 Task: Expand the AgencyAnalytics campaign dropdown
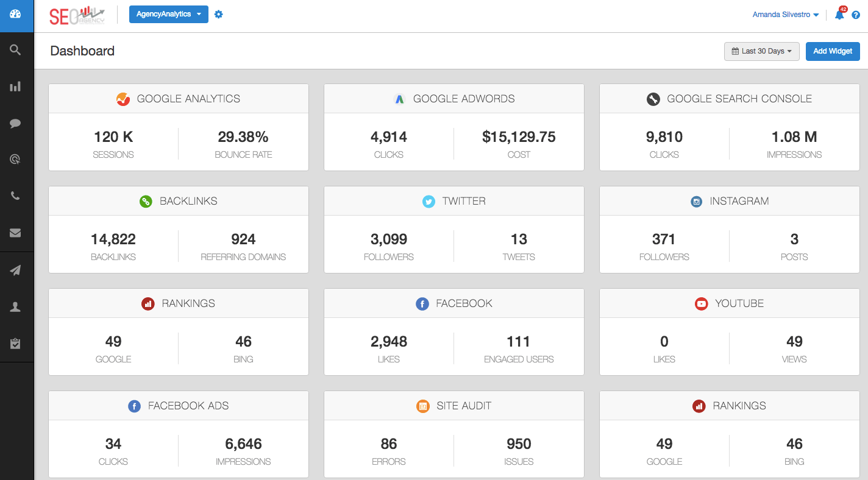point(168,15)
